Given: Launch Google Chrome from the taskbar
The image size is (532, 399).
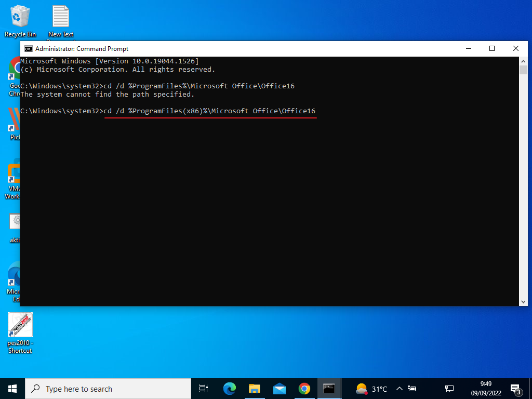Looking at the screenshot, I should pos(304,389).
